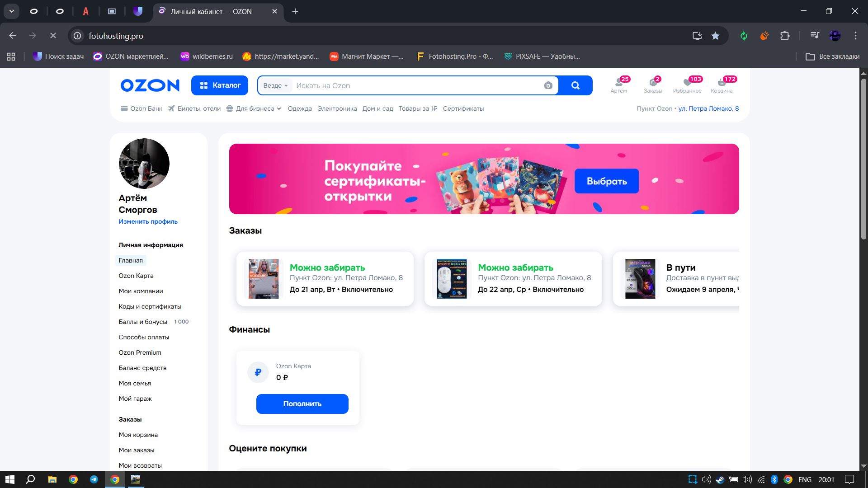Click the Искать на Ozon search field
Viewport: 868px width, 488px height.
pyautogui.click(x=416, y=85)
